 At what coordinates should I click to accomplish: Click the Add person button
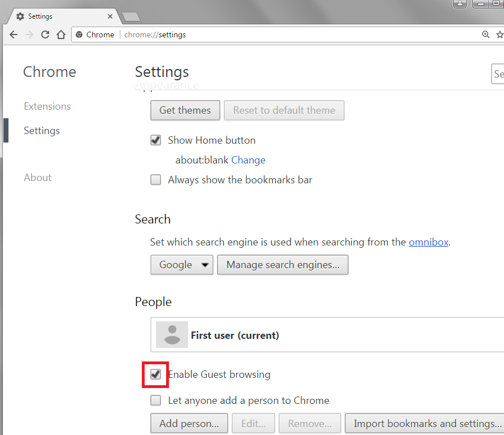(x=189, y=423)
